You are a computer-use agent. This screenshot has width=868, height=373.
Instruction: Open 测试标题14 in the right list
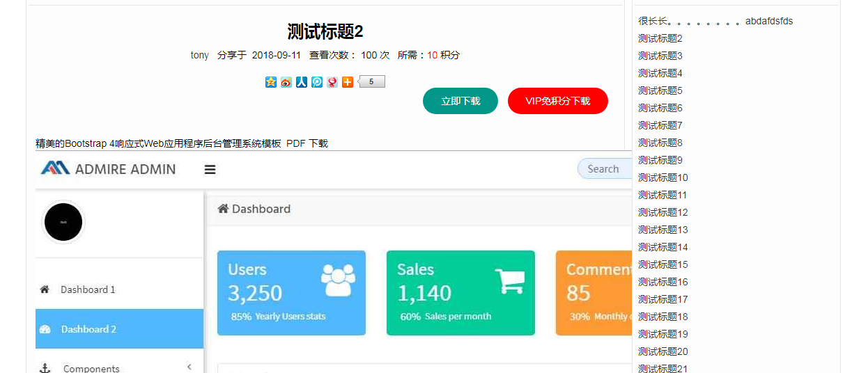(x=663, y=247)
